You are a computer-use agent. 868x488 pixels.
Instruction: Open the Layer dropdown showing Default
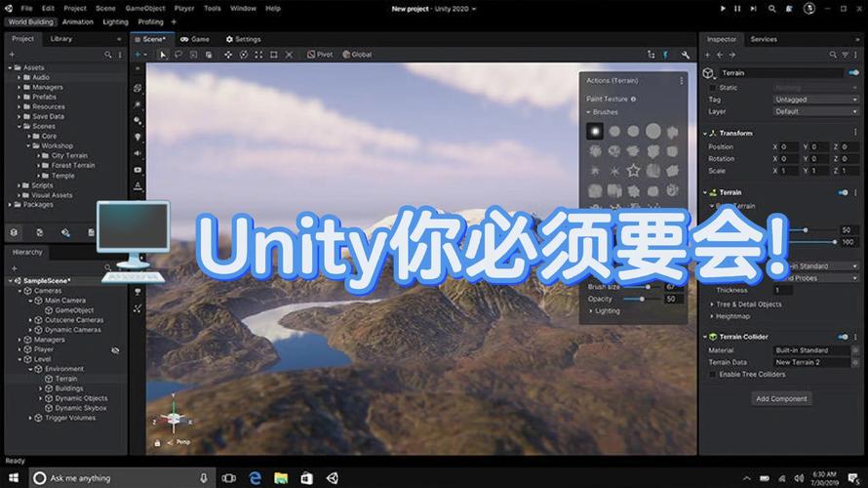(816, 111)
